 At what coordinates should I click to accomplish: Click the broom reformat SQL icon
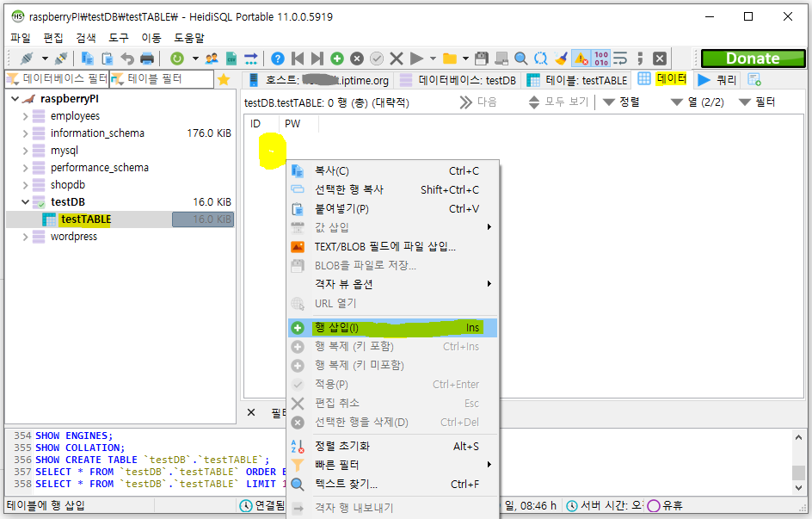[x=560, y=59]
